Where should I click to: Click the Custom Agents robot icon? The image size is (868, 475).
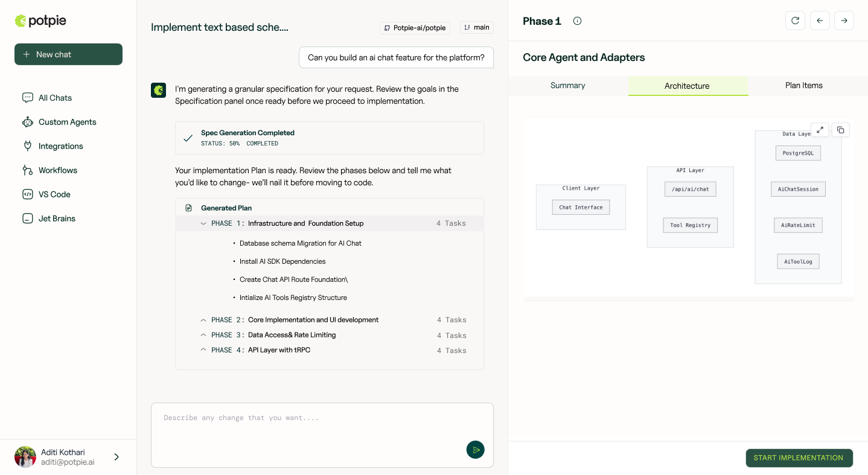click(x=27, y=122)
